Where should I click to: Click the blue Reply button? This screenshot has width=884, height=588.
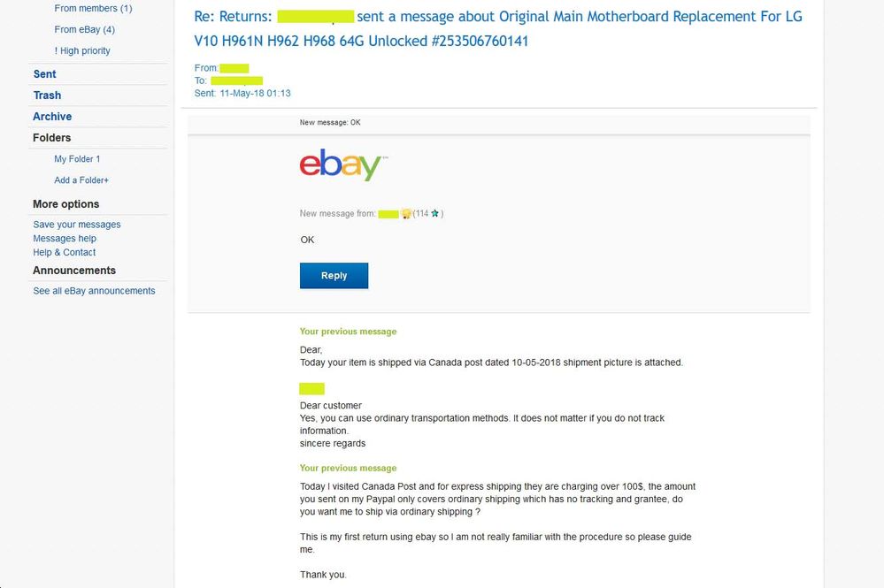[334, 275]
